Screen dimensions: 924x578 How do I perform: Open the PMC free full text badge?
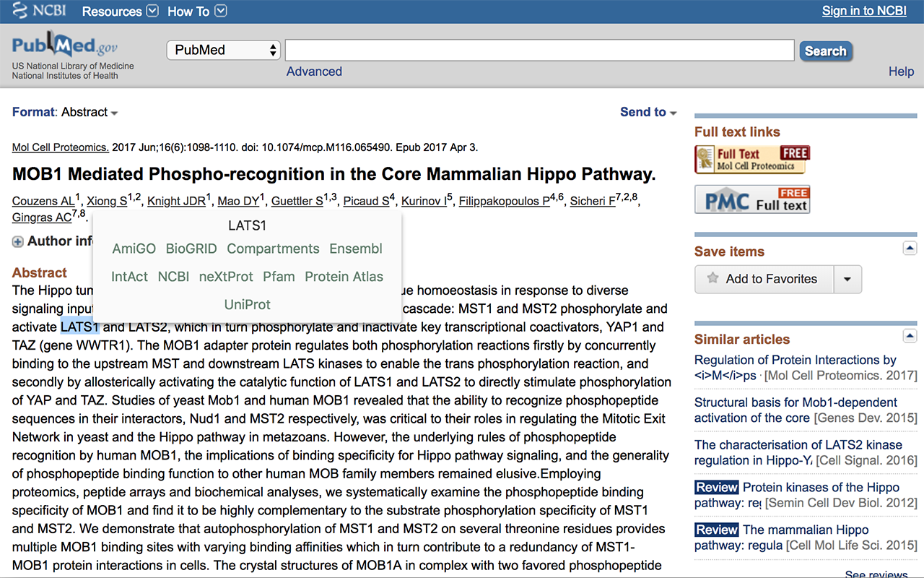751,199
